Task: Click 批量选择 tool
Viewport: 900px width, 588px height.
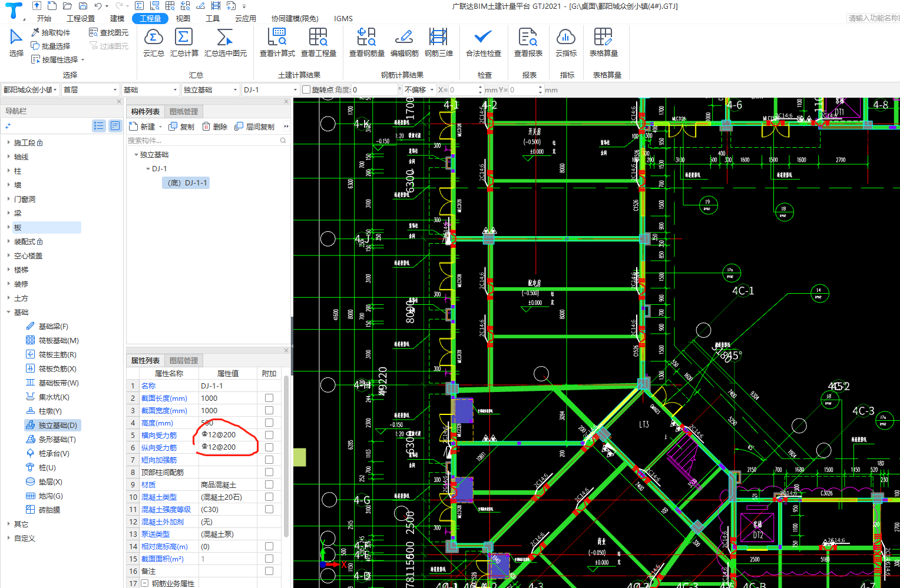Action: tap(51, 46)
